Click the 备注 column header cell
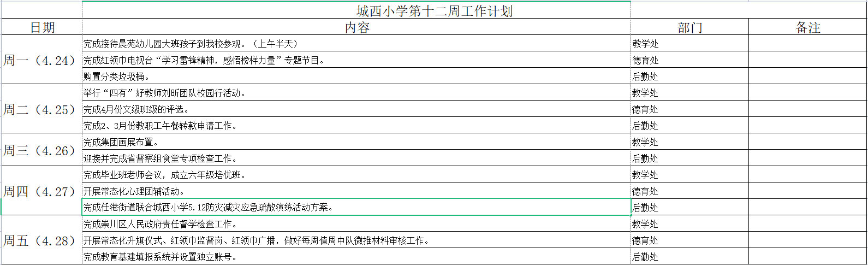Viewport: 868px width, 265px height. click(808, 27)
